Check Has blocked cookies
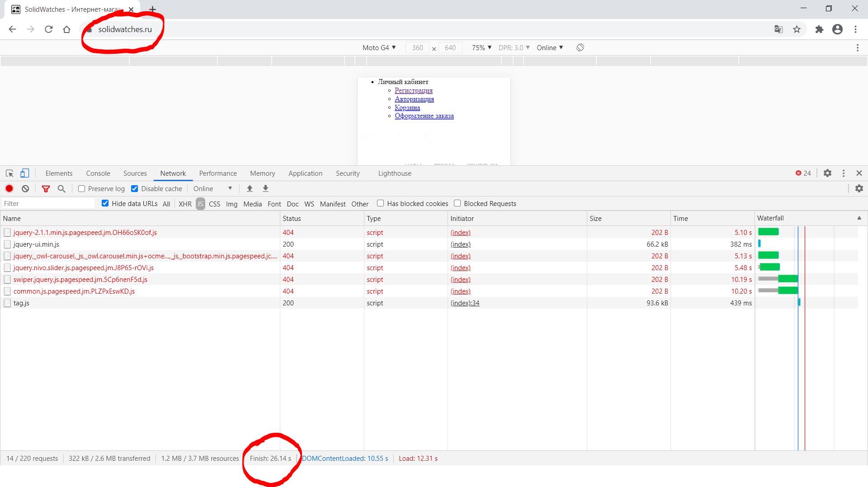 click(380, 203)
